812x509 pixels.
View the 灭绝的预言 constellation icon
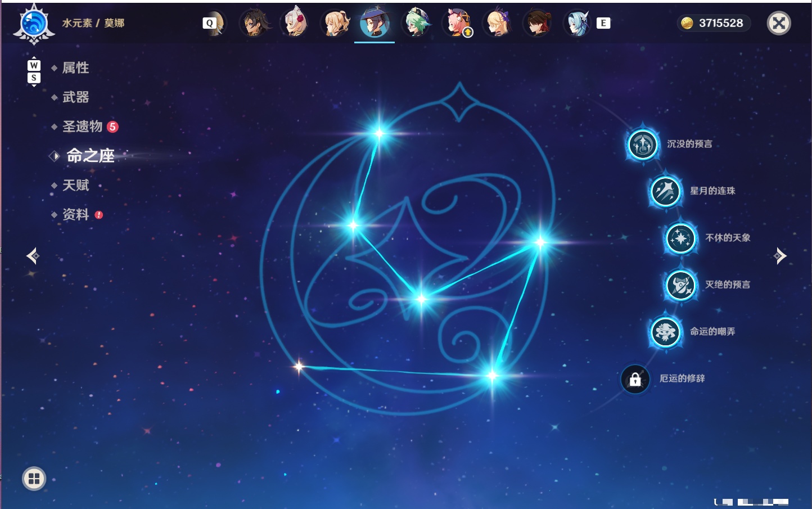pos(680,285)
